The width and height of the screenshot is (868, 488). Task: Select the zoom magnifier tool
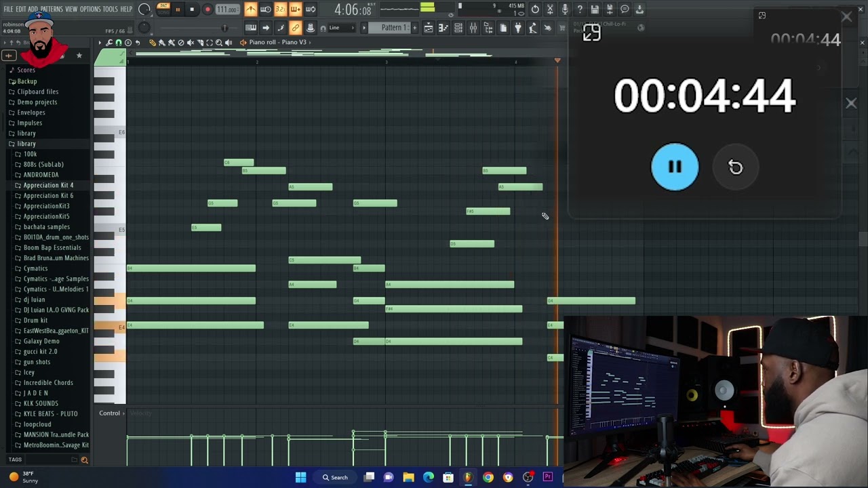[218, 43]
